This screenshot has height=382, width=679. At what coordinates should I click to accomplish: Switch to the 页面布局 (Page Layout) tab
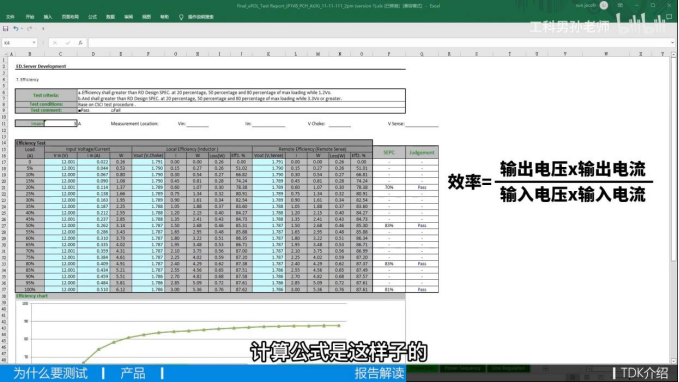[x=70, y=17]
